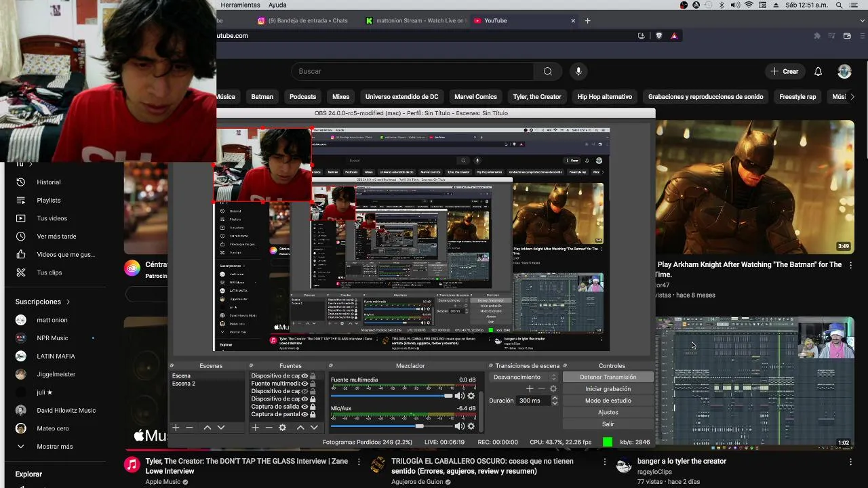
Task: Open YouTube notifications bell
Action: click(x=818, y=71)
